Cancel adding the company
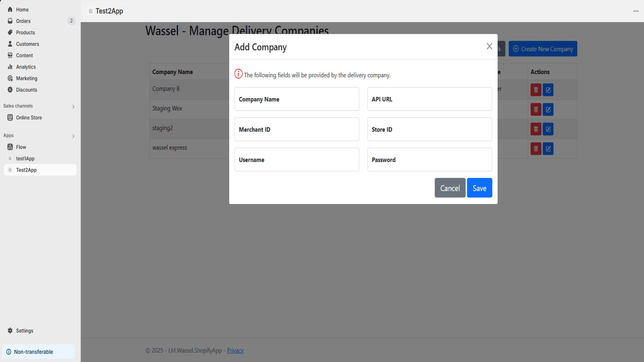Screen dimensions: 644x362 coord(450,188)
